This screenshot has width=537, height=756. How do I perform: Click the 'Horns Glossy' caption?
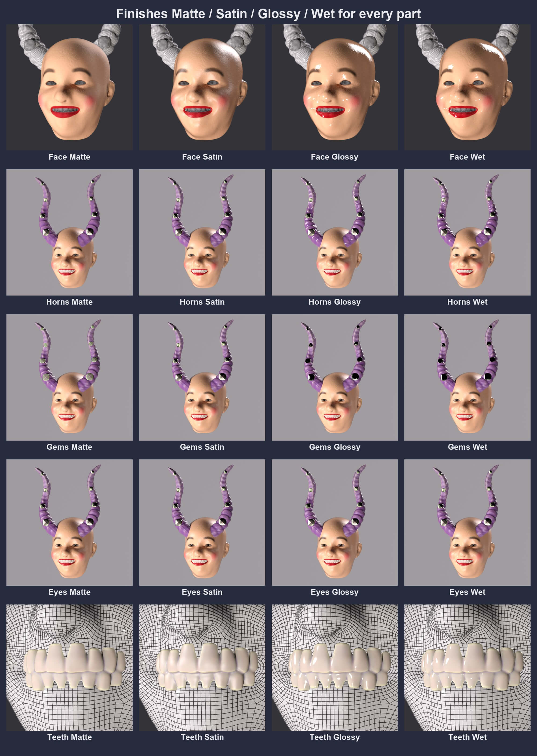[x=335, y=302]
